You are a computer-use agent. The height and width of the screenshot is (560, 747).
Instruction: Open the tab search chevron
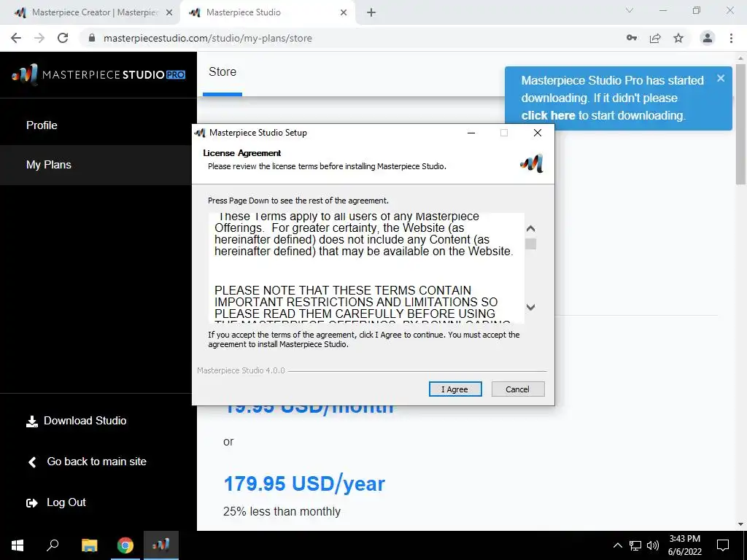(x=630, y=10)
